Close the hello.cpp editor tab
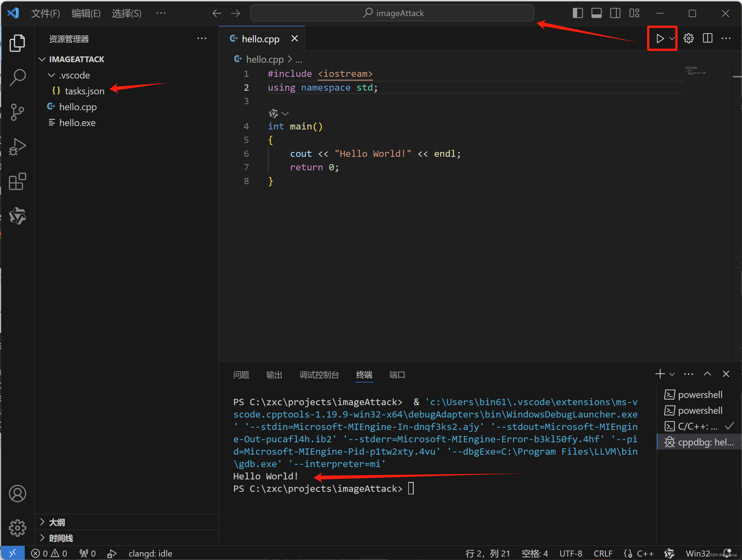 (295, 39)
